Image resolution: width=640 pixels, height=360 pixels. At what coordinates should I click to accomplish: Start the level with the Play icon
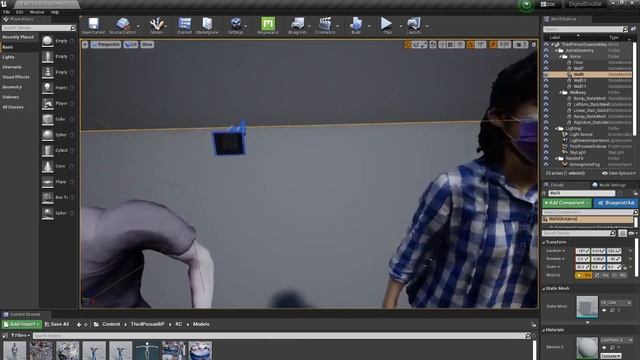click(x=386, y=24)
